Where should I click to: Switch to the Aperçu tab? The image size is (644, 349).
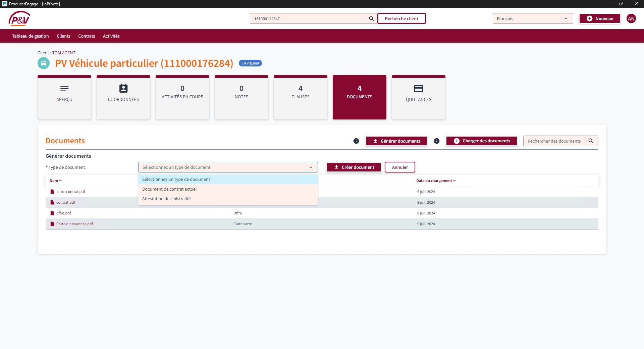click(x=64, y=97)
